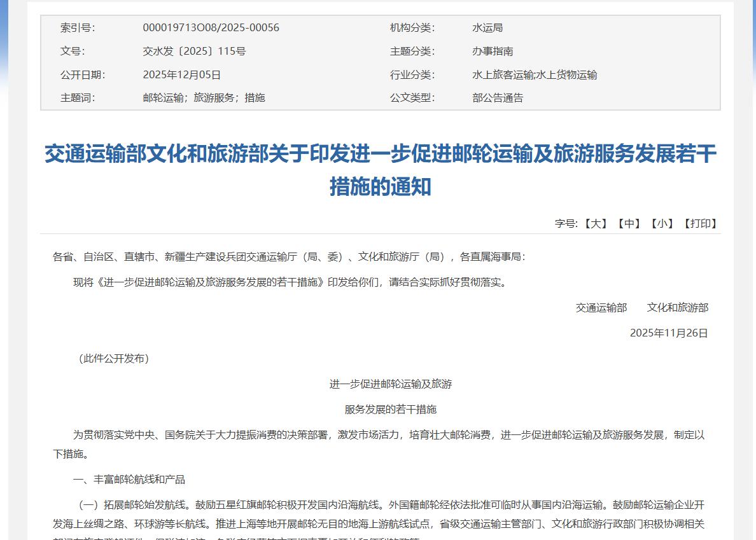Click the industry value 水上旅客运输;水上货物运输
The height and width of the screenshot is (540, 756).
point(535,74)
